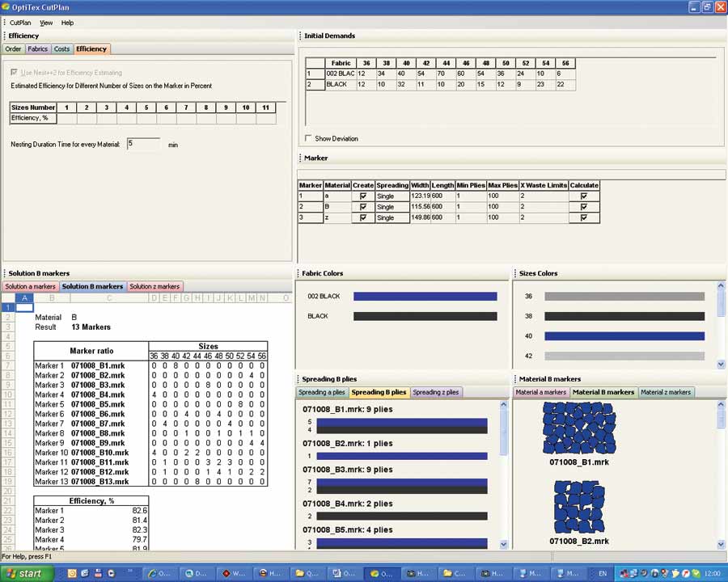Uncheck Create for marker 2 material B
The image size is (728, 582).
363,207
